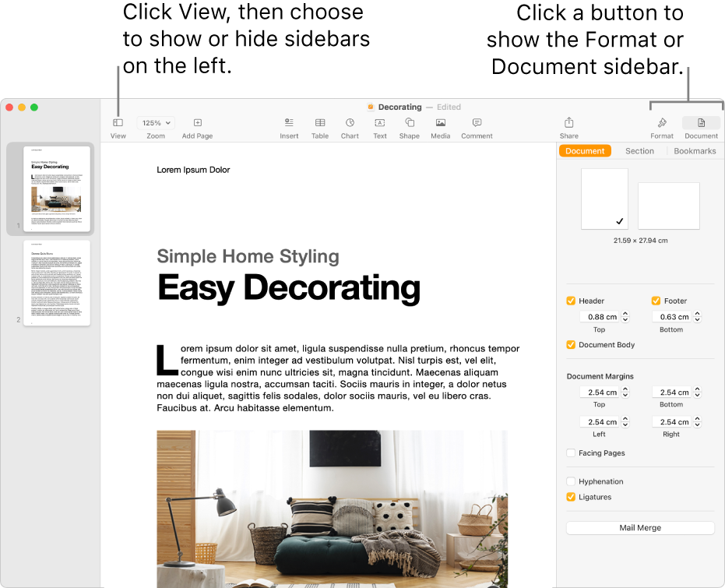Open the Insert menu icon
Image resolution: width=725 pixels, height=588 pixels.
point(289,122)
